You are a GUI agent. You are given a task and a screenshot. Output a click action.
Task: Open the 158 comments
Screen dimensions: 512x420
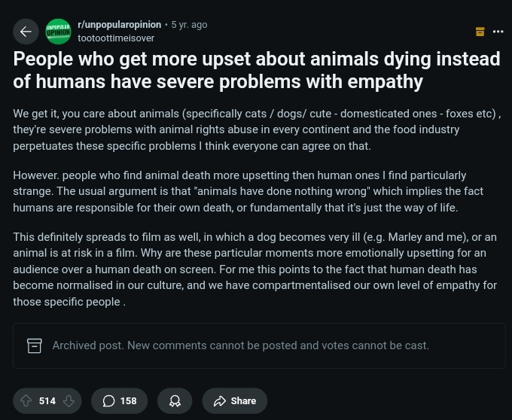click(x=120, y=400)
